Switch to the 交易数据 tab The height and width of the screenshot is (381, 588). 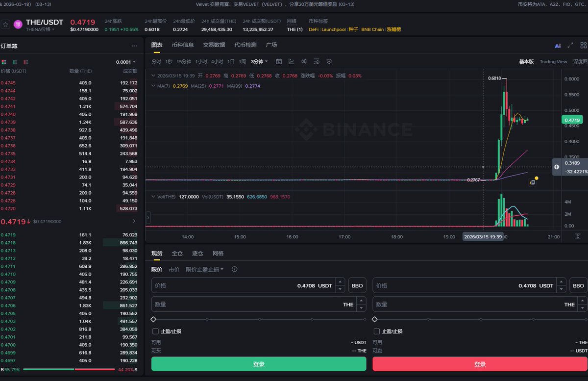pyautogui.click(x=214, y=45)
